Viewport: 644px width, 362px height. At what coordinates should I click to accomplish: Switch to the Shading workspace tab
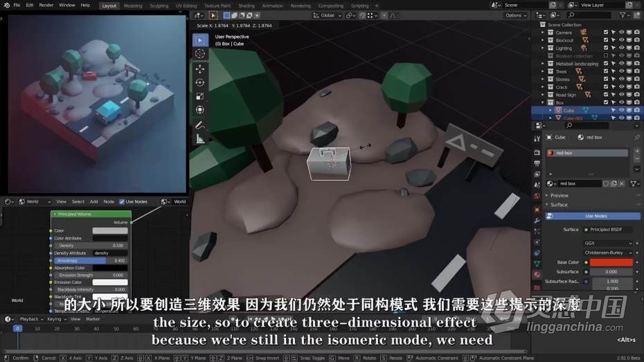pyautogui.click(x=247, y=6)
